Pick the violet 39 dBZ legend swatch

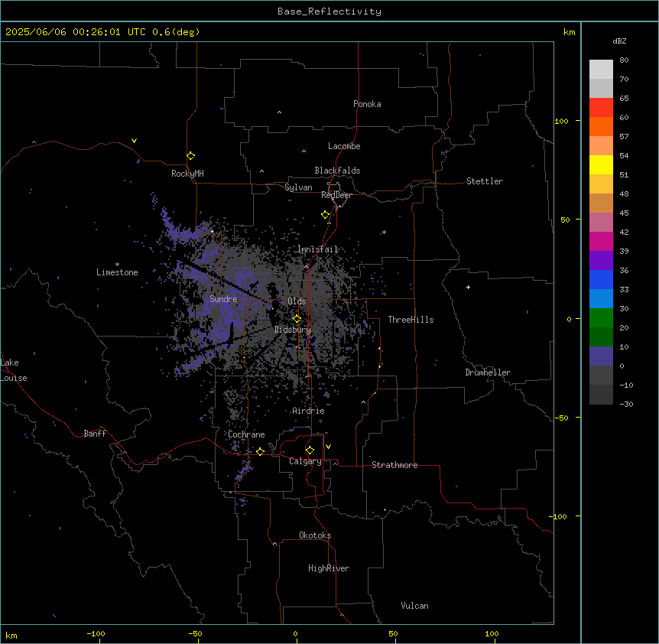pyautogui.click(x=601, y=261)
